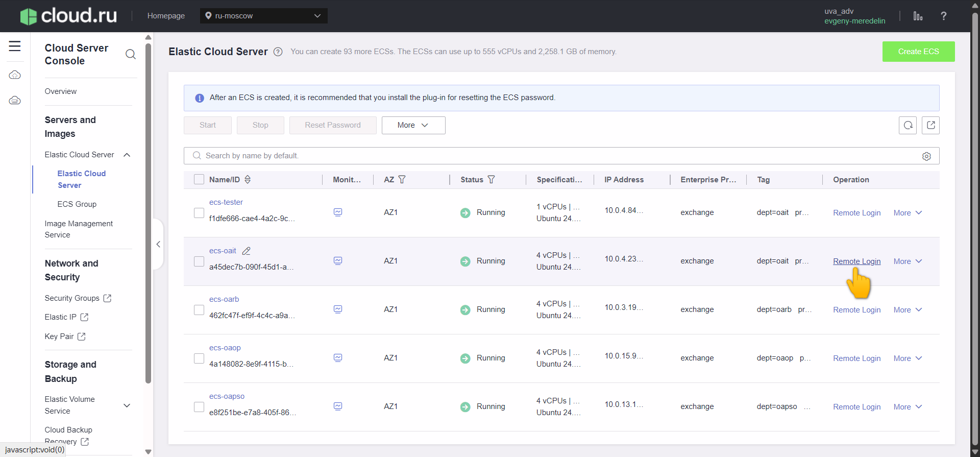The width and height of the screenshot is (980, 457).
Task: Tick the checkbox for ecs-tester
Action: pos(199,213)
